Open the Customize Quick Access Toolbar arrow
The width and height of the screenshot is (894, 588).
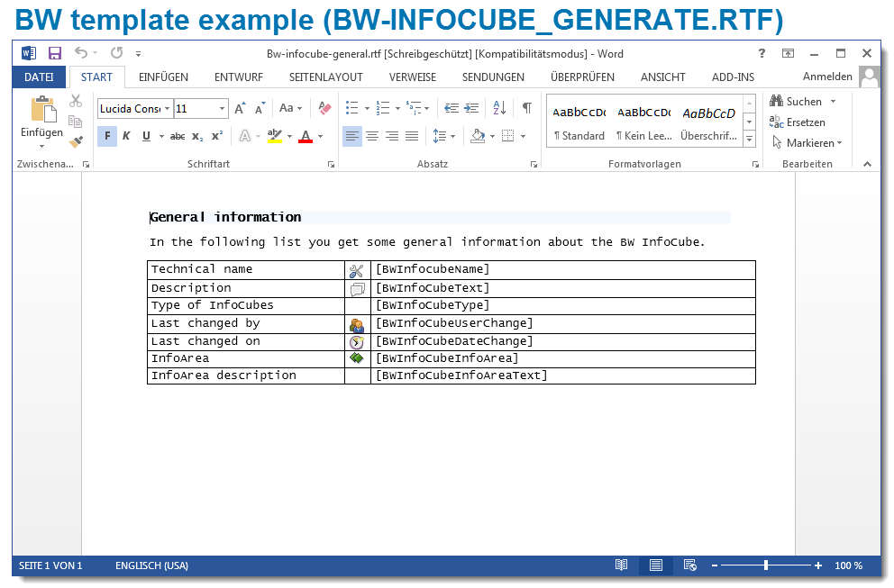(138, 53)
